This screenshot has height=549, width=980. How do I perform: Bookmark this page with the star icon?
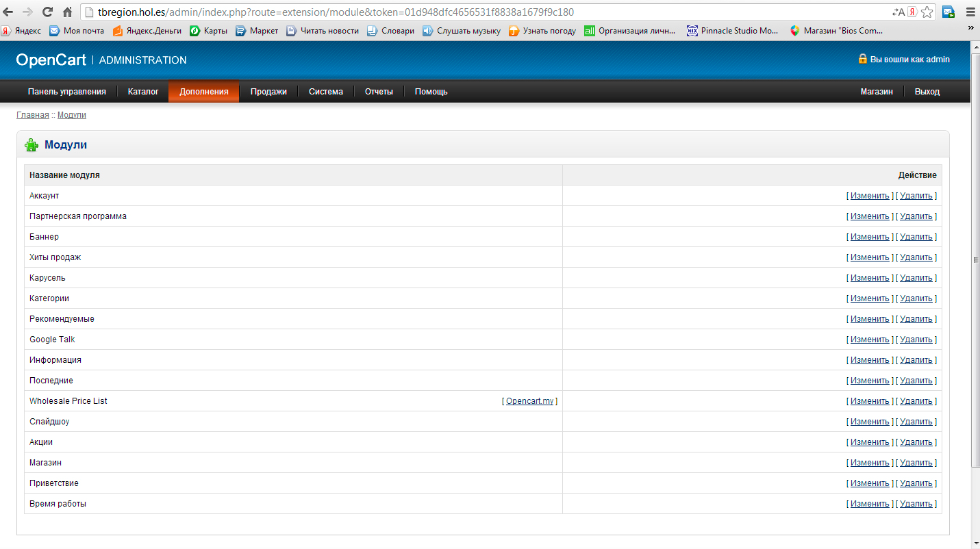coord(927,12)
